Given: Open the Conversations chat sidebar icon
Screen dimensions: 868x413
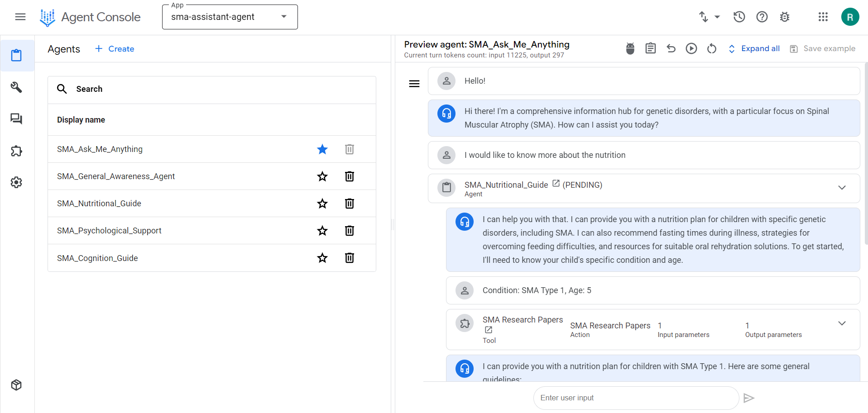Looking at the screenshot, I should click(17, 119).
